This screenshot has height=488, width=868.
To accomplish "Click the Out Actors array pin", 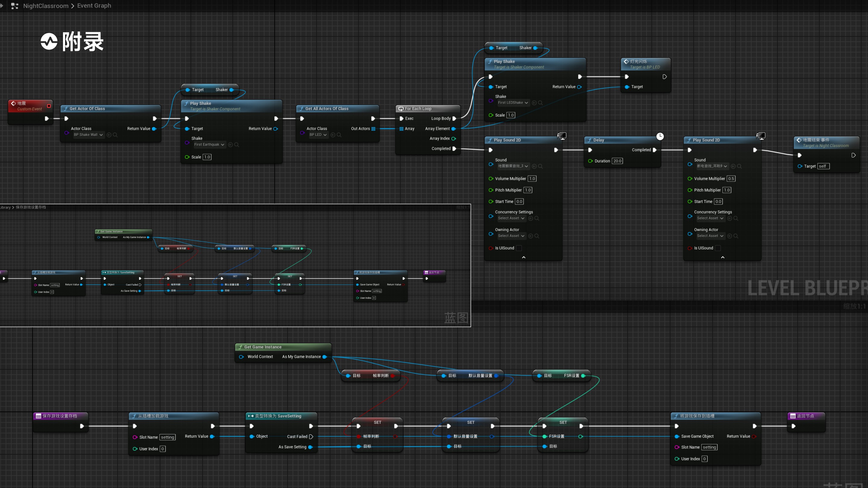I will 373,129.
